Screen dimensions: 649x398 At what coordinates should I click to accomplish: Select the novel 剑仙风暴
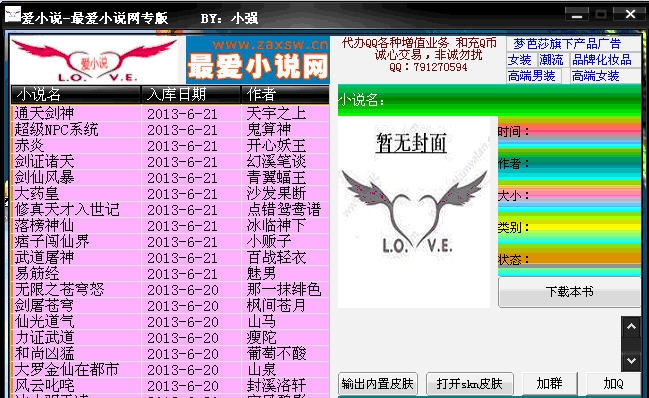[x=44, y=177]
